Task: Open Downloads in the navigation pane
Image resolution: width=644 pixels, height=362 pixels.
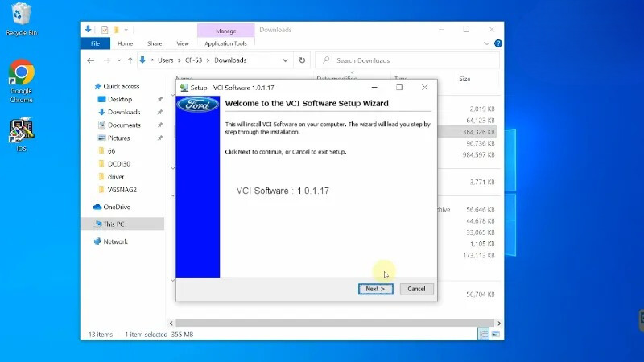Action: tap(124, 112)
